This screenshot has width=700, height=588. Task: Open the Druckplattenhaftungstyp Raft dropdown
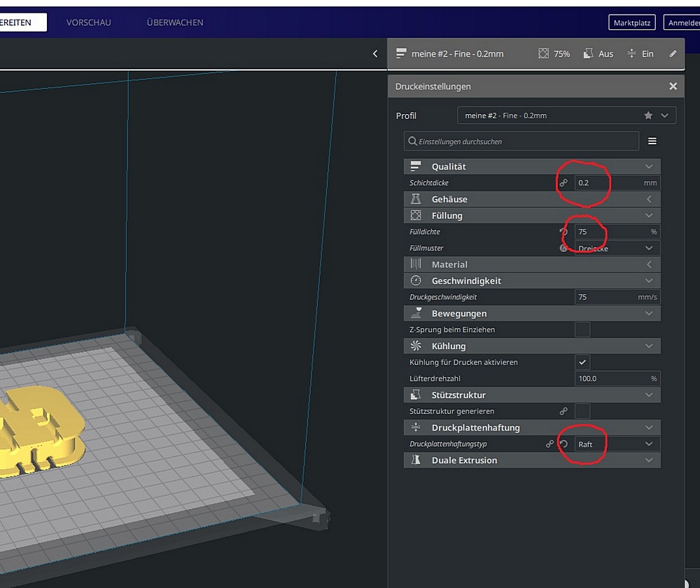(x=617, y=444)
